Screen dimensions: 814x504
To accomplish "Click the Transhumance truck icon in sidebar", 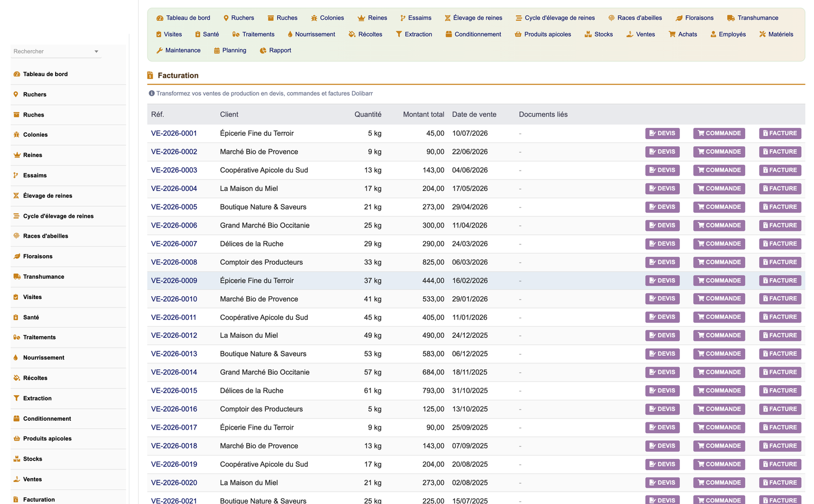I will (x=17, y=276).
